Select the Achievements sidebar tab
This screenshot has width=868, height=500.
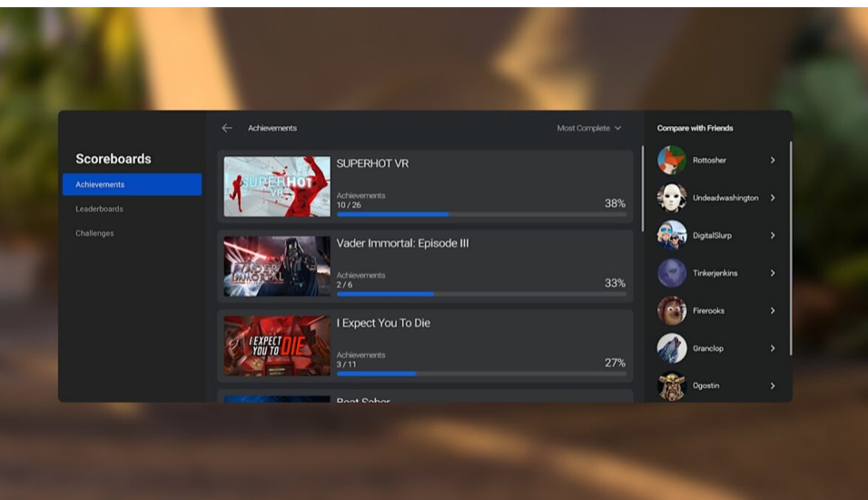[132, 184]
